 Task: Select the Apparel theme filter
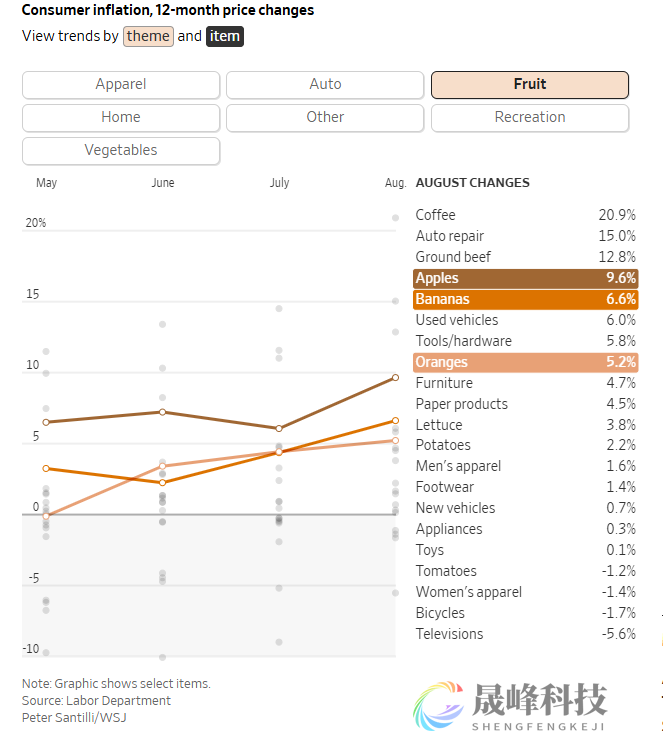121,84
